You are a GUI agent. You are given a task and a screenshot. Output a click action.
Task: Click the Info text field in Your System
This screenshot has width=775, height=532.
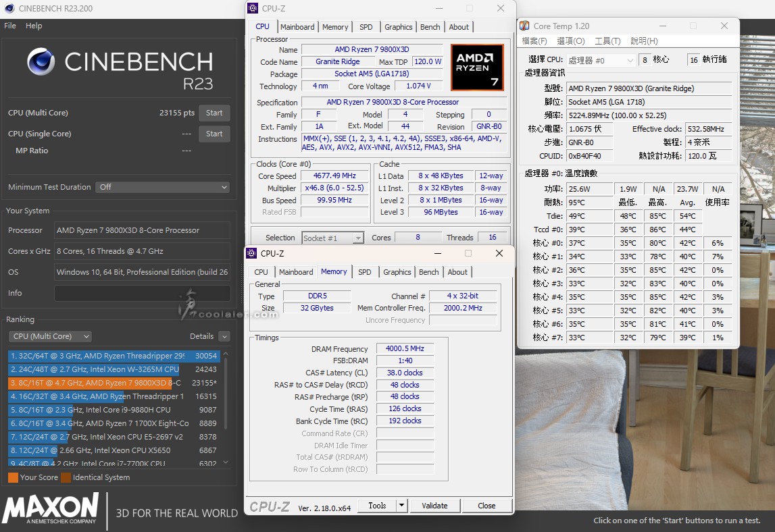142,293
